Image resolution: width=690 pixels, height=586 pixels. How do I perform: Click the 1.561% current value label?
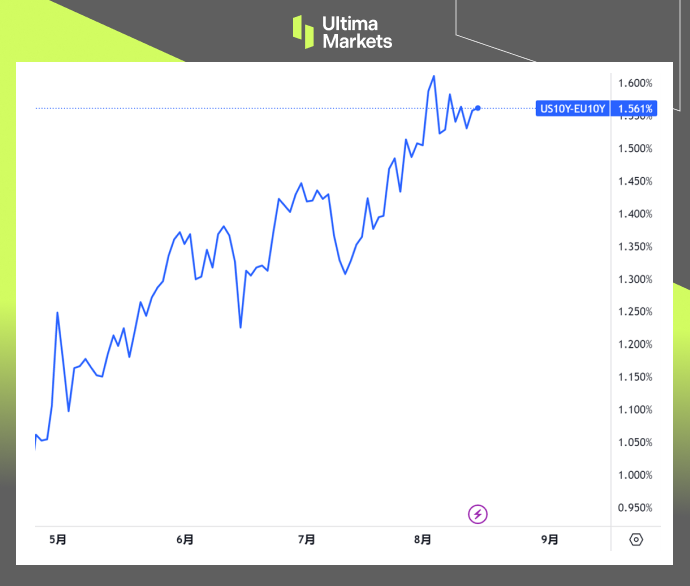(x=635, y=109)
